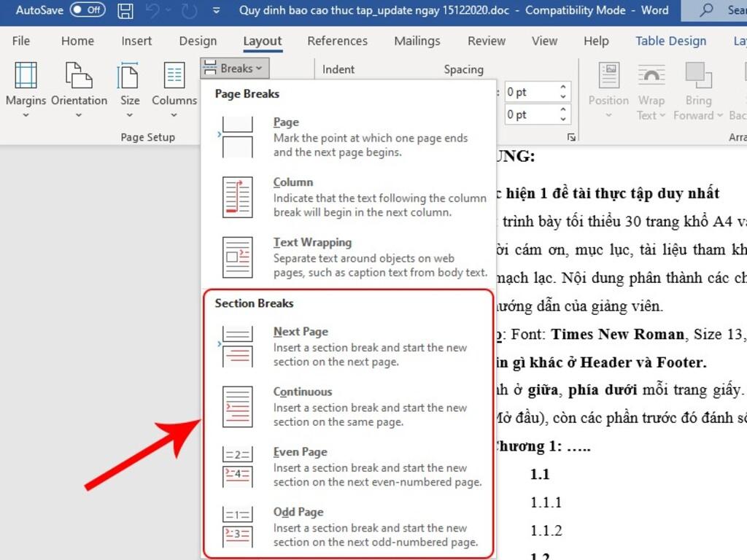
Task: Increase the spacing before value
Action: click(x=563, y=88)
